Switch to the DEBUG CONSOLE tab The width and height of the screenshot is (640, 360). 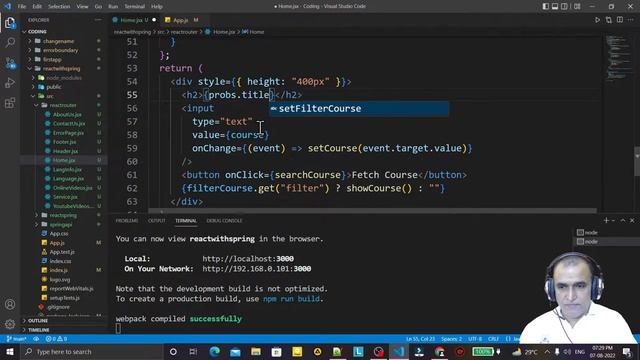[x=224, y=220]
